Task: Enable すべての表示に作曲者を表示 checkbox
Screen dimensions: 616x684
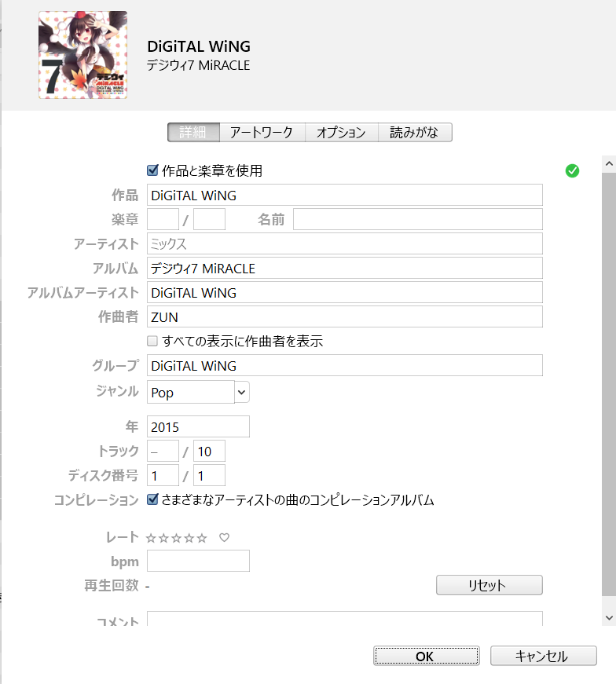Action: tap(152, 341)
